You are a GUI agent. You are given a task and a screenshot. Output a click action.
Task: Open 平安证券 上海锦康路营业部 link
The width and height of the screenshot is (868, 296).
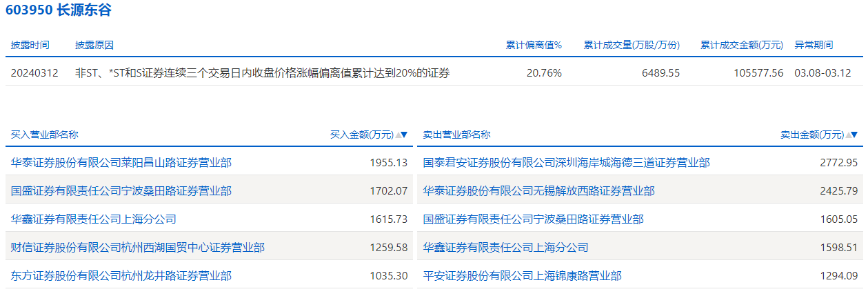[522, 276]
